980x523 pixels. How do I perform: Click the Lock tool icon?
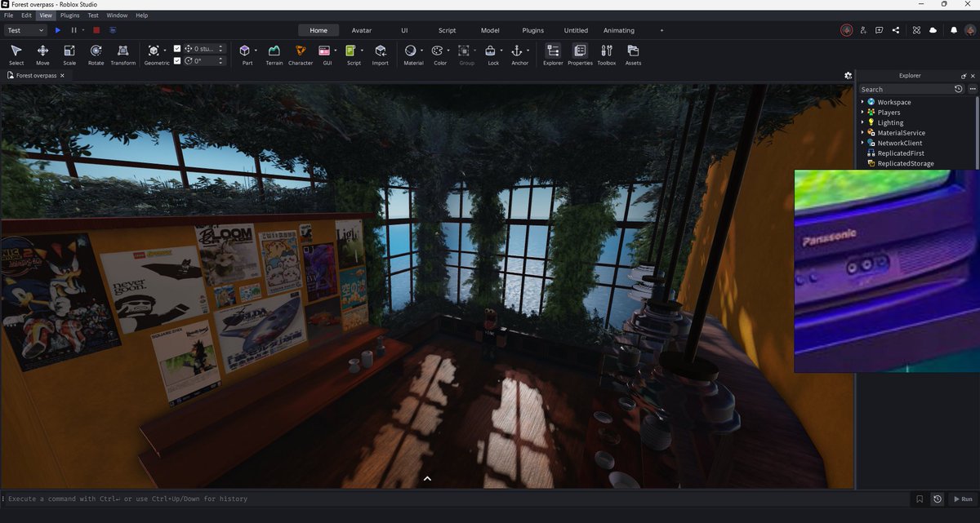click(490, 51)
